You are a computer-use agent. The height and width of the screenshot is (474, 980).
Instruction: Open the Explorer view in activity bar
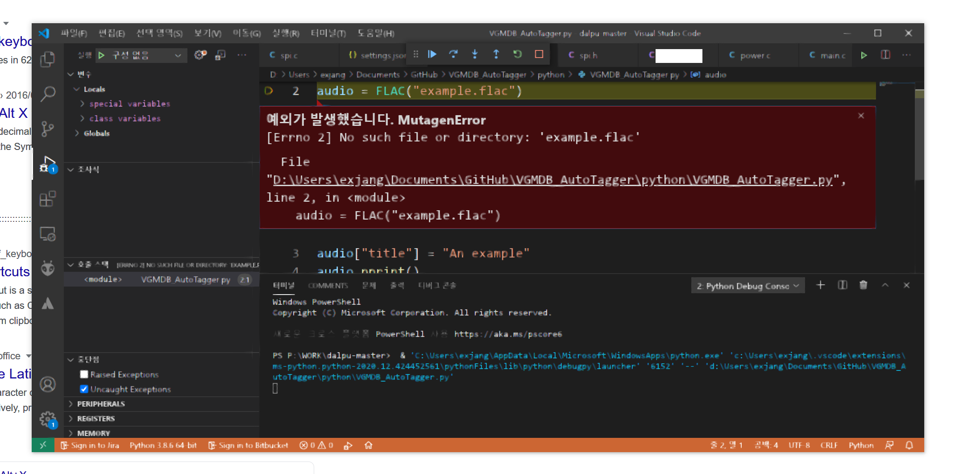(48, 58)
